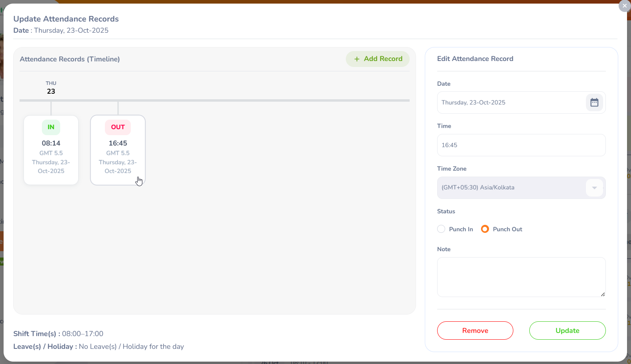This screenshot has width=631, height=364.
Task: Click the Punch Out label text
Action: point(507,229)
